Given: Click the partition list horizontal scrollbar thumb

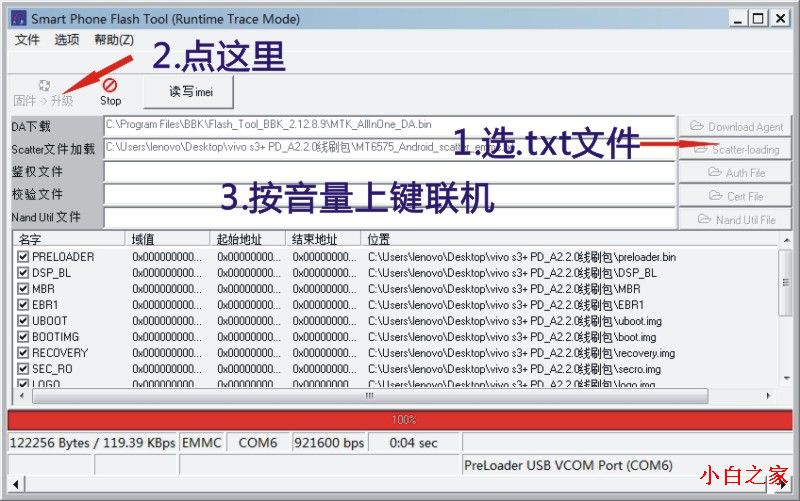Looking at the screenshot, I should pyautogui.click(x=370, y=396).
